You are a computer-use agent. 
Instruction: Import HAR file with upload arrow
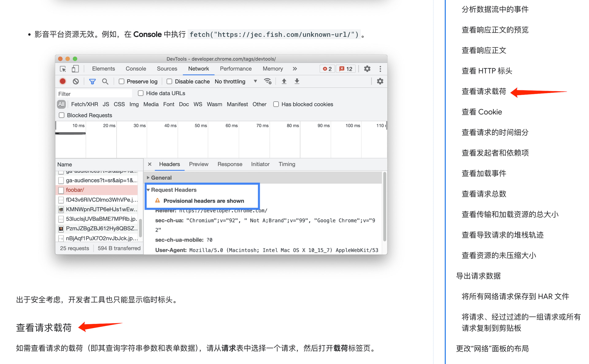pos(284,81)
